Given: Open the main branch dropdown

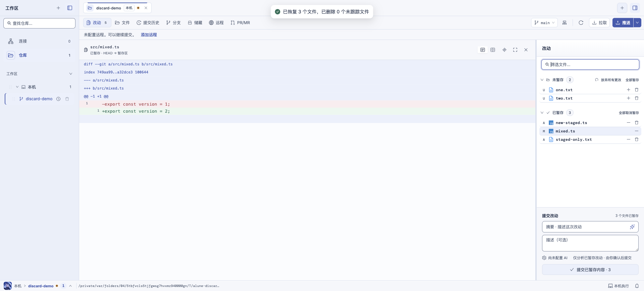Looking at the screenshot, I should (544, 23).
